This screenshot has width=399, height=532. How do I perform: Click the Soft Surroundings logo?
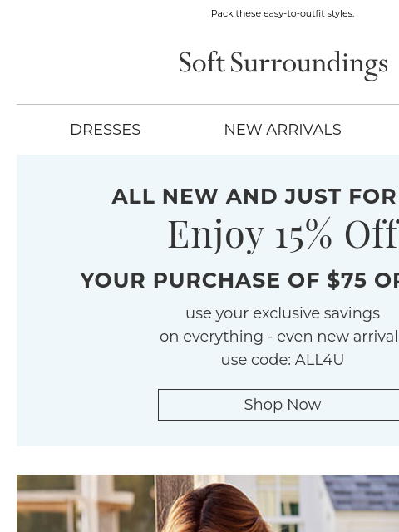point(283,65)
